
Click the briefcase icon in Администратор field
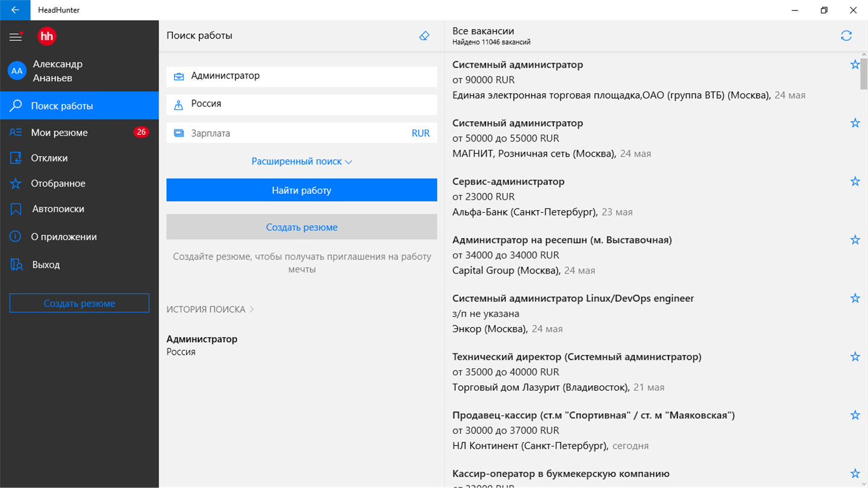(179, 77)
